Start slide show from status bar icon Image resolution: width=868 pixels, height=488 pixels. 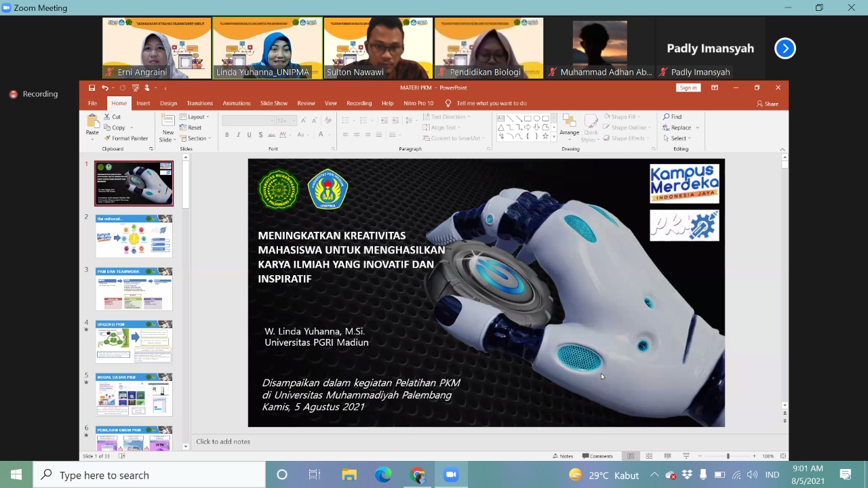tap(686, 456)
